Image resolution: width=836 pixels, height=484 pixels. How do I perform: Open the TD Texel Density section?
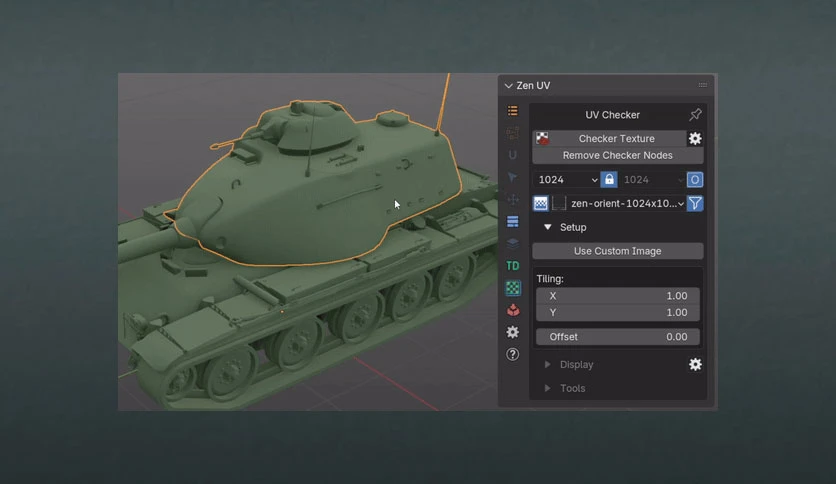[512, 265]
